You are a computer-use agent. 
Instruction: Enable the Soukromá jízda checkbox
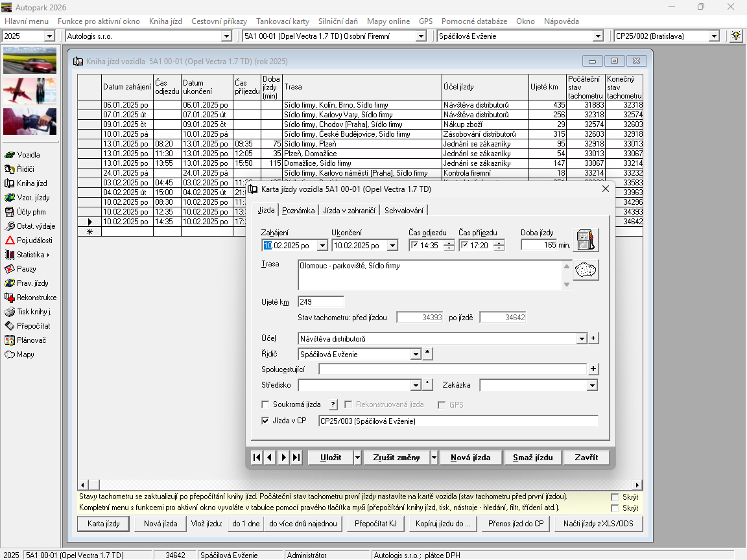pos(265,404)
